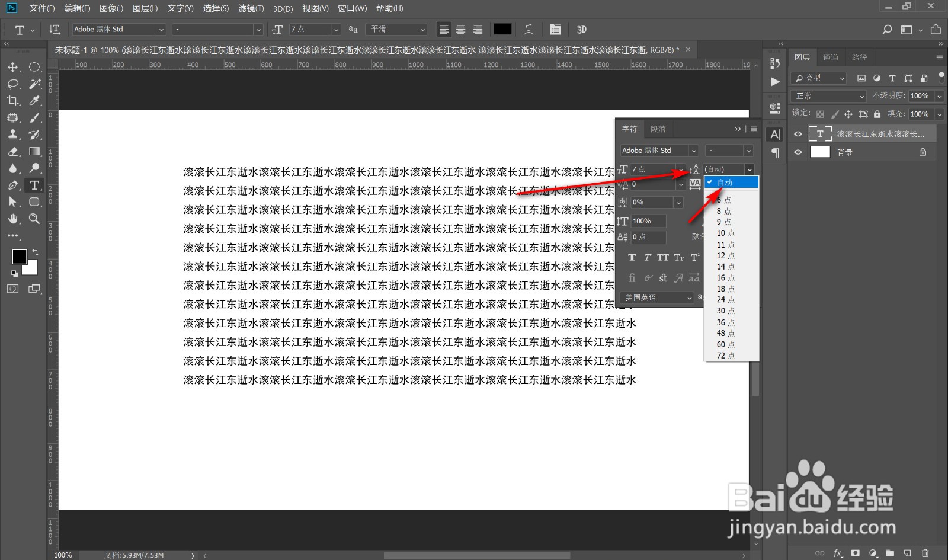Toggle Small Caps in Character panel
Viewport: 948px width, 560px height.
tap(679, 258)
